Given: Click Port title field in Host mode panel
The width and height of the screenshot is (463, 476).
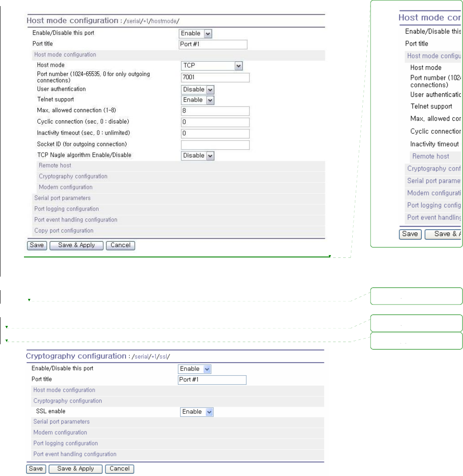Looking at the screenshot, I should point(213,45).
